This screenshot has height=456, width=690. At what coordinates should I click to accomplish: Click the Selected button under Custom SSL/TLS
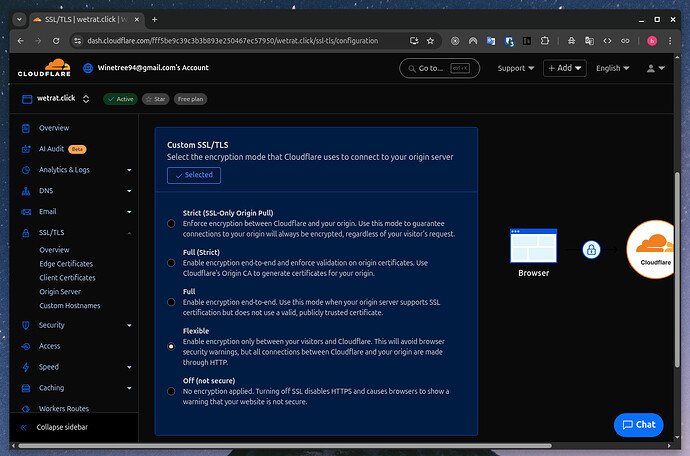(194, 175)
